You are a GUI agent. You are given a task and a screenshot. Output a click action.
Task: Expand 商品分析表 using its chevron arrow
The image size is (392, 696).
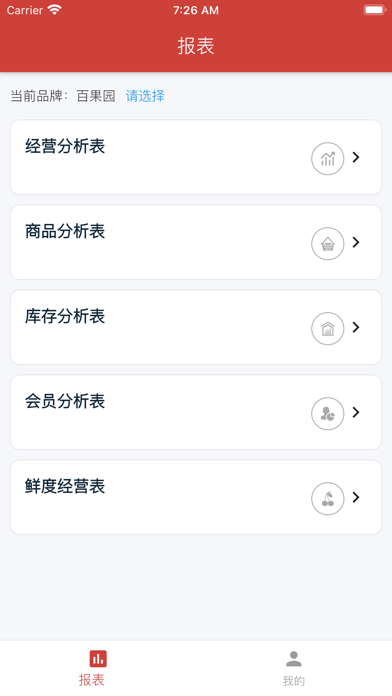(x=356, y=242)
